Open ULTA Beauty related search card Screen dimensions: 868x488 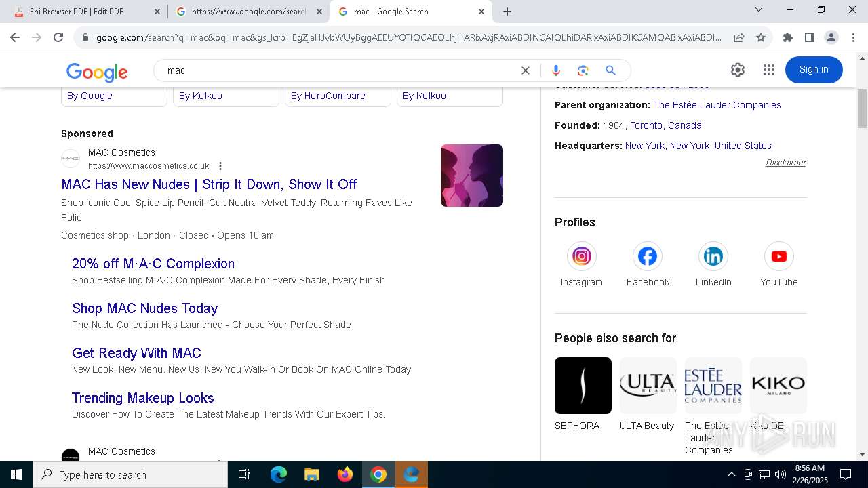648,394
